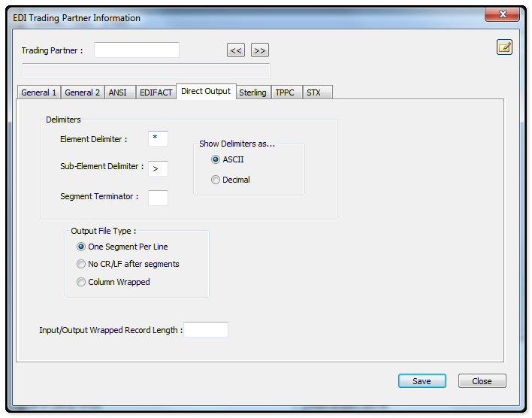Screen dimensions: 532x418
Task: Click the Element Delimiter field
Action: (158, 138)
